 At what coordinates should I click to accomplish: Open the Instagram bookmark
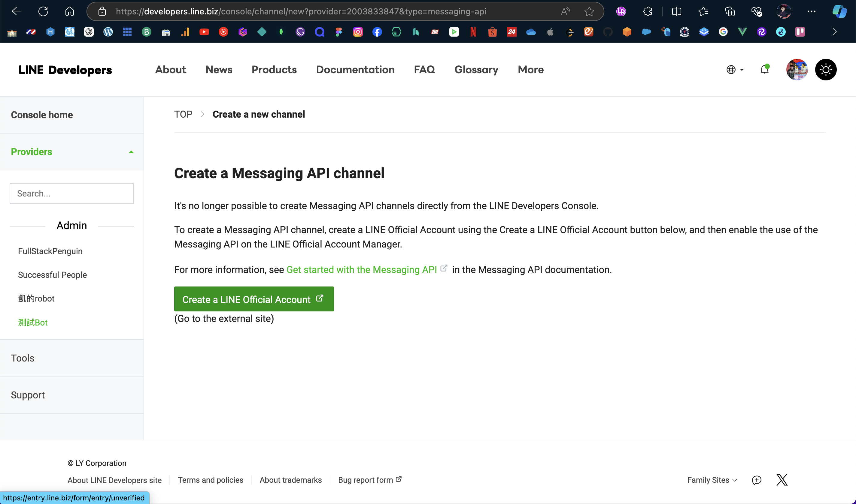point(358,31)
